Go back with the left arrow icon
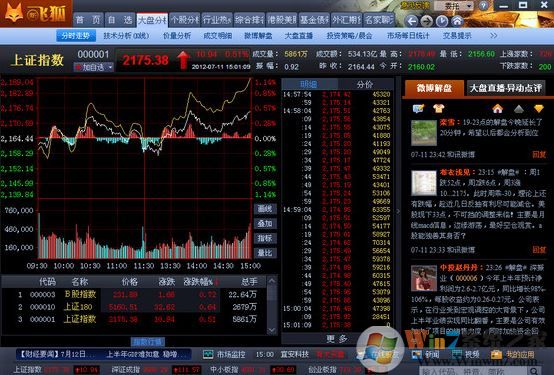Image resolution: width=554 pixels, height=375 pixels. pos(412,21)
